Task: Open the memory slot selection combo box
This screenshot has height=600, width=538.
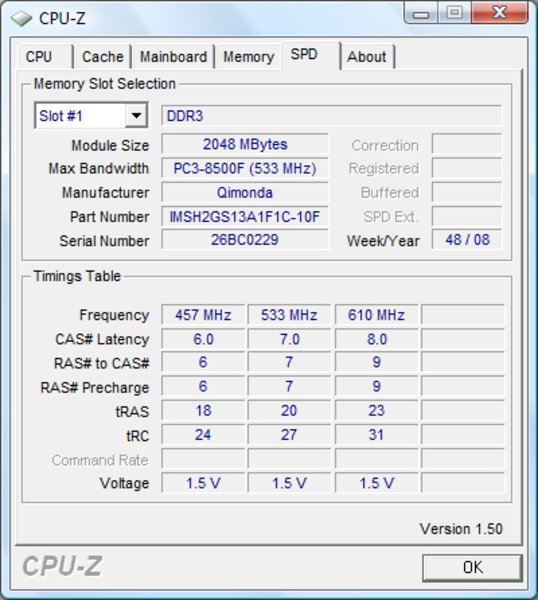Action: (x=91, y=115)
